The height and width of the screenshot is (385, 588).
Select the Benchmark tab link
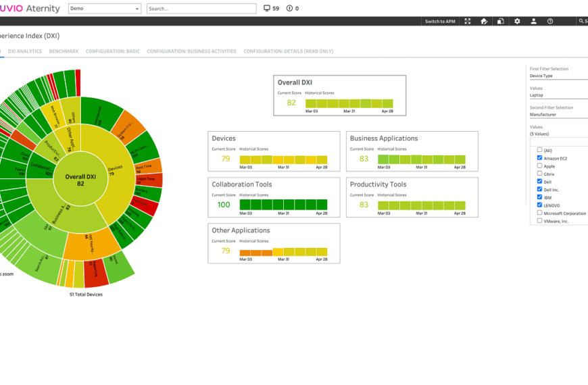(64, 51)
